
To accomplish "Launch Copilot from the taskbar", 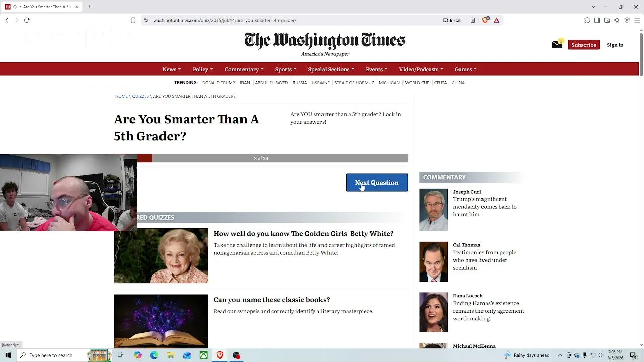I will (x=137, y=355).
